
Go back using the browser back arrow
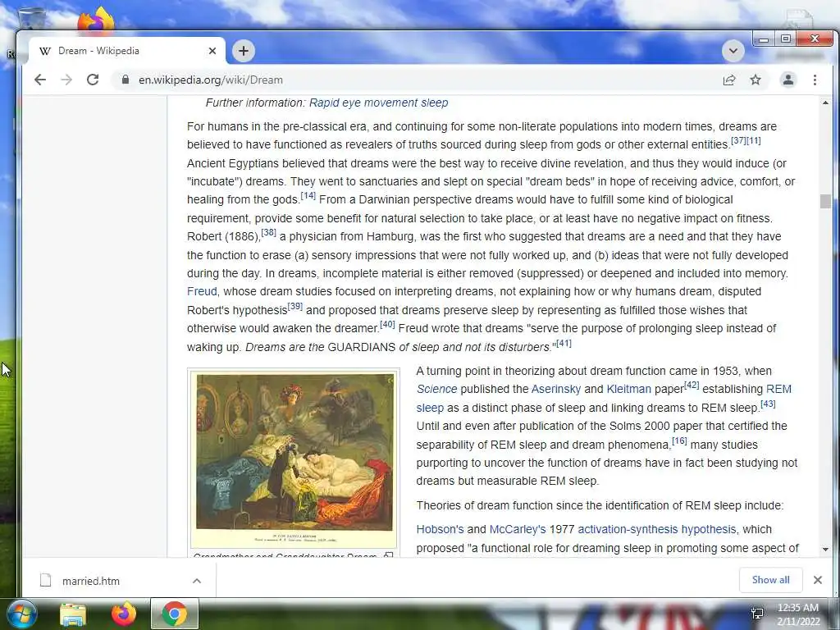[x=40, y=80]
